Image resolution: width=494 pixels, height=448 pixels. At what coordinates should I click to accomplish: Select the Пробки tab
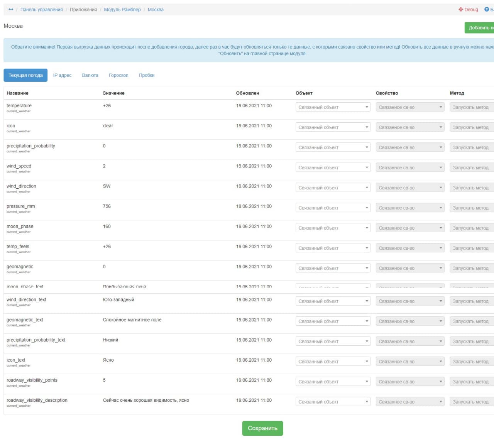pyautogui.click(x=147, y=75)
